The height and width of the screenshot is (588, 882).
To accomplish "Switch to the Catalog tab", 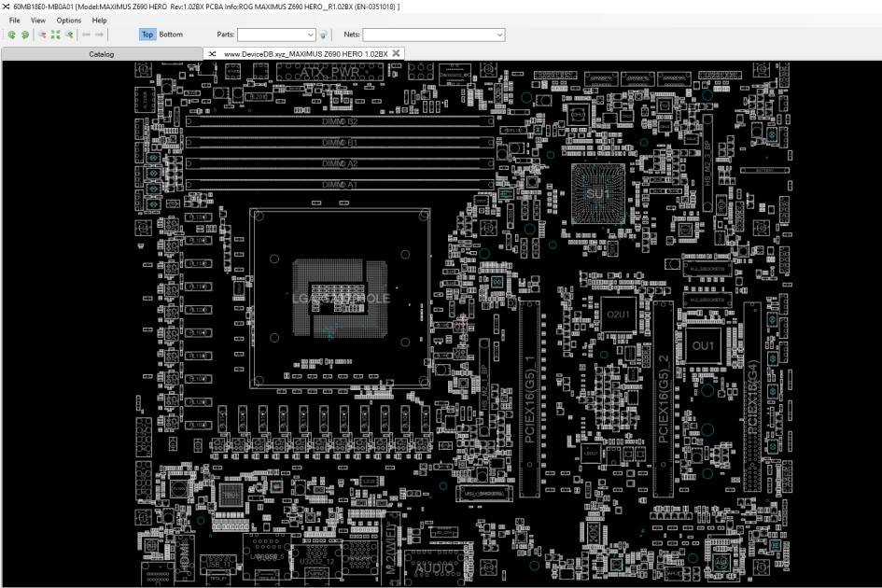I will [101, 54].
